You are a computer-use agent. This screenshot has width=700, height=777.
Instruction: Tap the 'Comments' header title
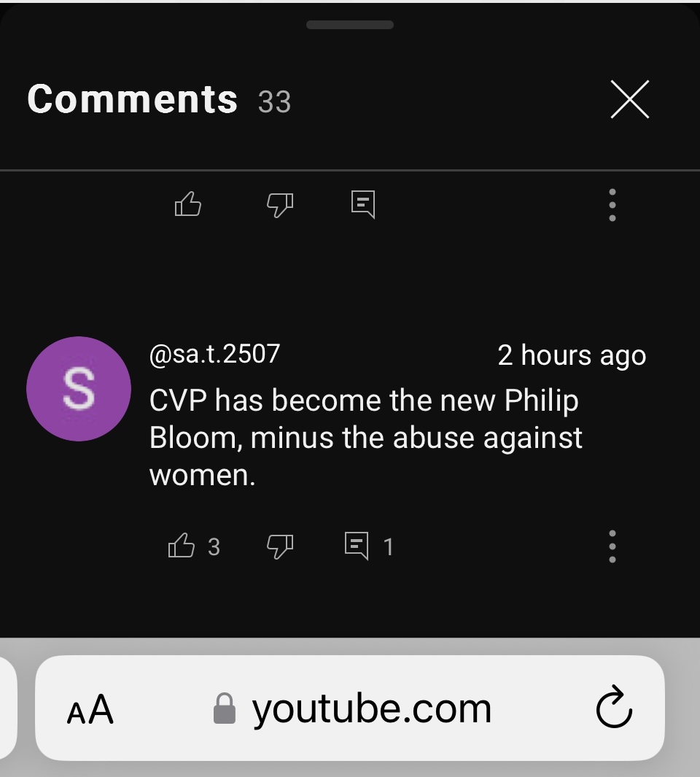click(x=132, y=99)
